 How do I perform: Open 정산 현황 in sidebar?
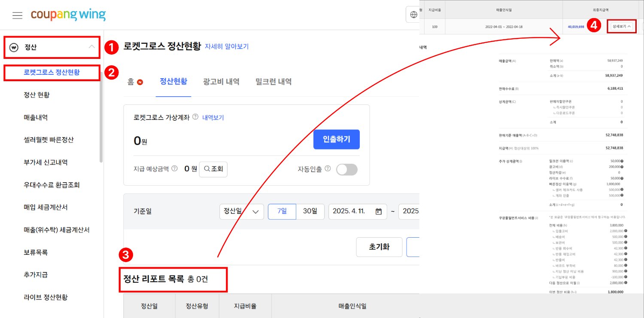click(37, 95)
